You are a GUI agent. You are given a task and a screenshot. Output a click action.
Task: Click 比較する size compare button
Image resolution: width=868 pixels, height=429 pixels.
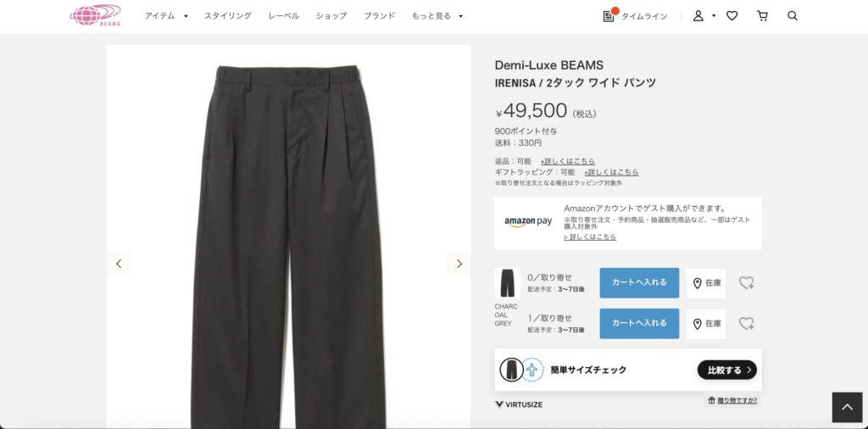(x=726, y=370)
